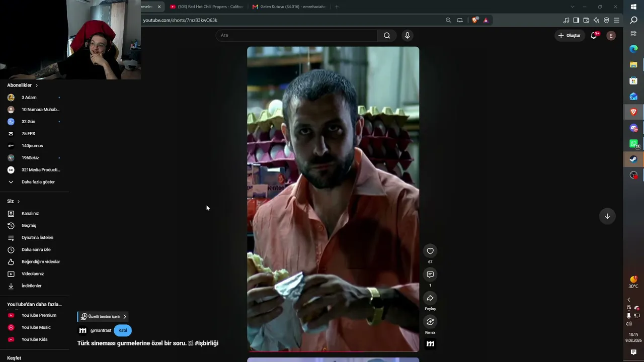Open the cast/install icon in the address bar
Screen dimensions: 644x362
click(460, 20)
